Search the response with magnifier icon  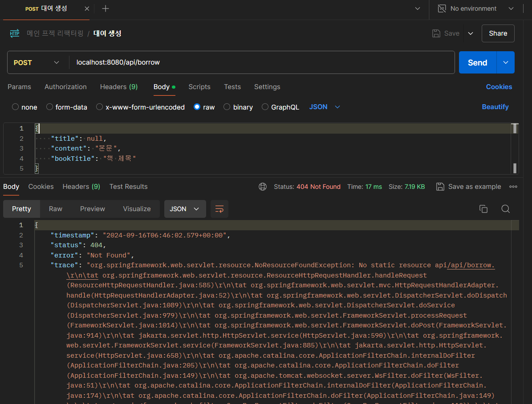(506, 209)
